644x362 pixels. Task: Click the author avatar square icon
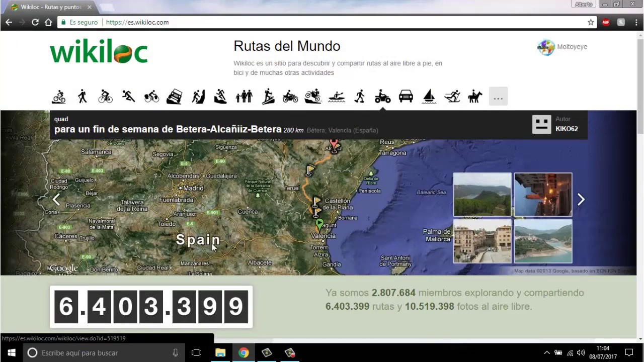point(542,124)
